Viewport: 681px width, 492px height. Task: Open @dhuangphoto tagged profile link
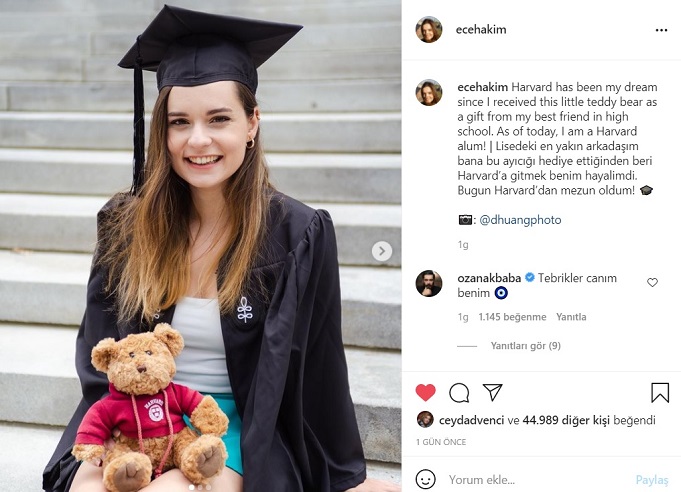(x=525, y=220)
